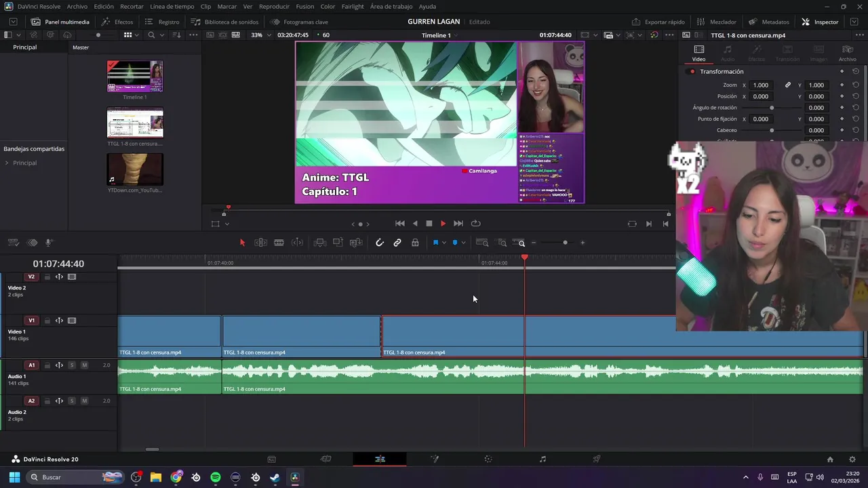Image resolution: width=868 pixels, height=488 pixels.
Task: Mute the Audio 1 track
Action: pyautogui.click(x=84, y=365)
